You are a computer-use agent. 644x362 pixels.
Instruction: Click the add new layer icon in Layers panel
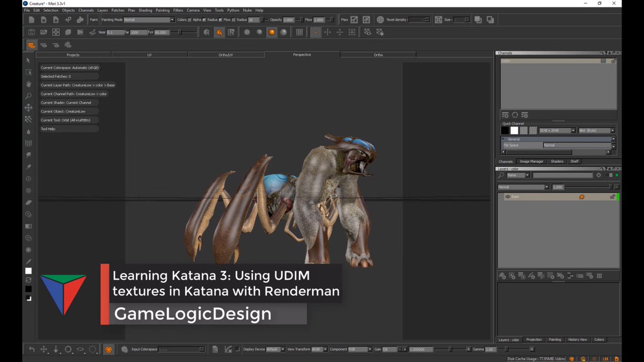pyautogui.click(x=503, y=276)
